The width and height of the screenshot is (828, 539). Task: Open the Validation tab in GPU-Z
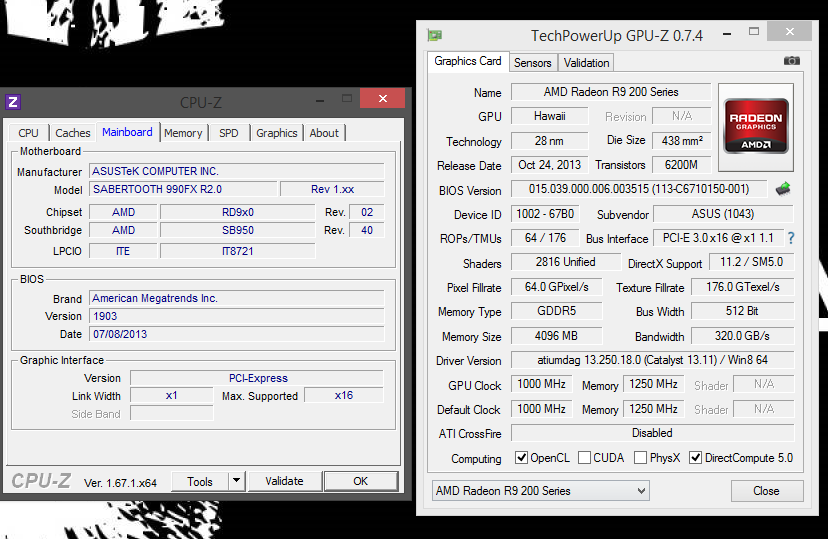[586, 63]
